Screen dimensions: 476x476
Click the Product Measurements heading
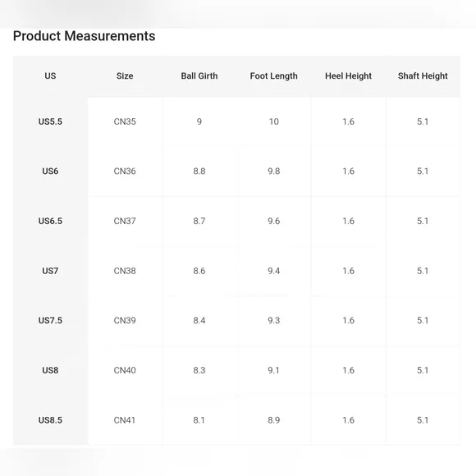tap(84, 36)
